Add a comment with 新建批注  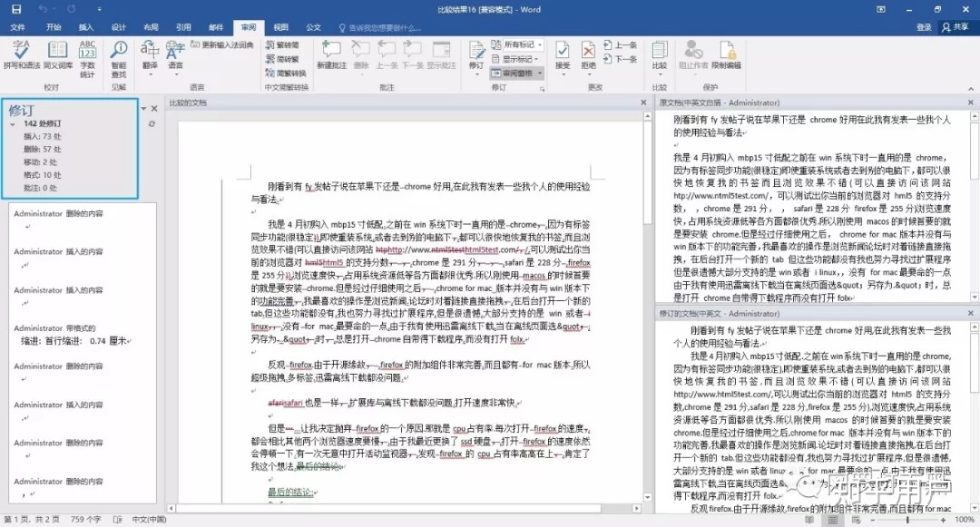tap(331, 55)
